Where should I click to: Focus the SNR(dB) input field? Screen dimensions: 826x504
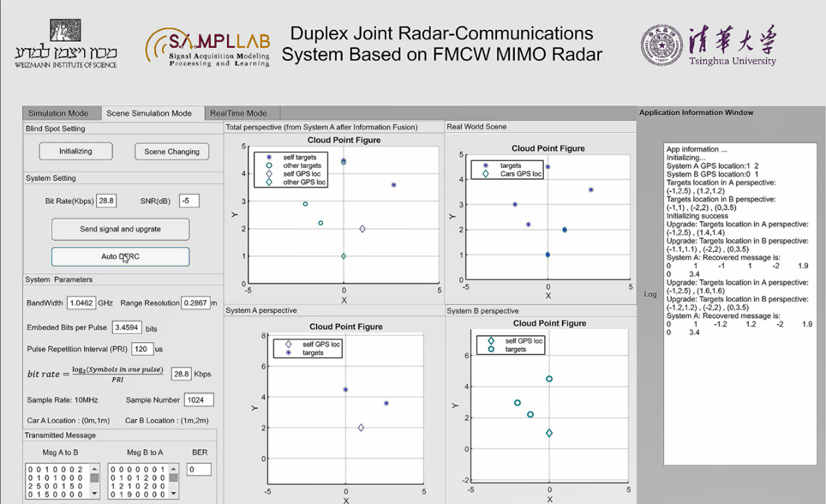tap(189, 201)
